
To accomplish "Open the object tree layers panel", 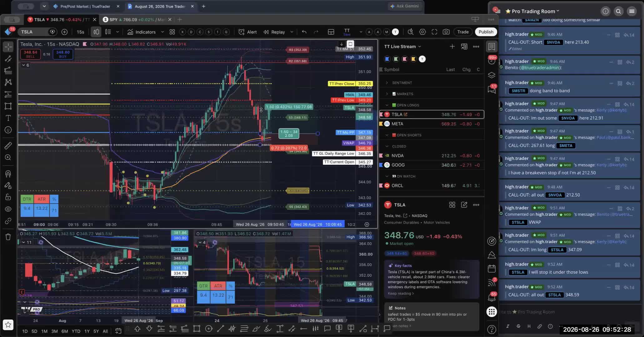I will (492, 75).
